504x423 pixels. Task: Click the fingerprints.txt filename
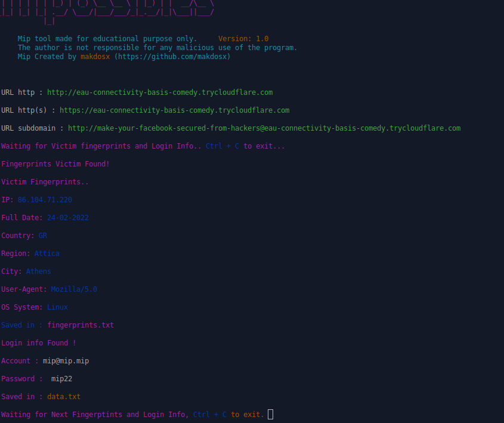[x=81, y=325]
